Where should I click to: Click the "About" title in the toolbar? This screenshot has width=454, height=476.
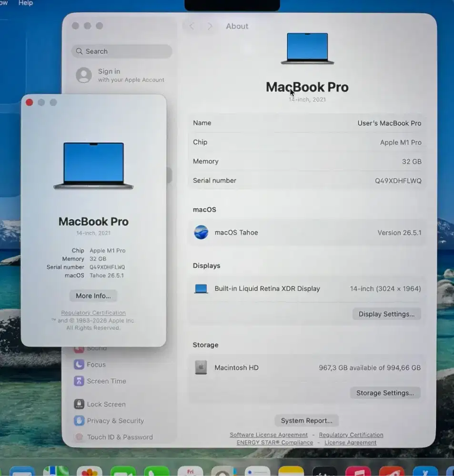(237, 26)
